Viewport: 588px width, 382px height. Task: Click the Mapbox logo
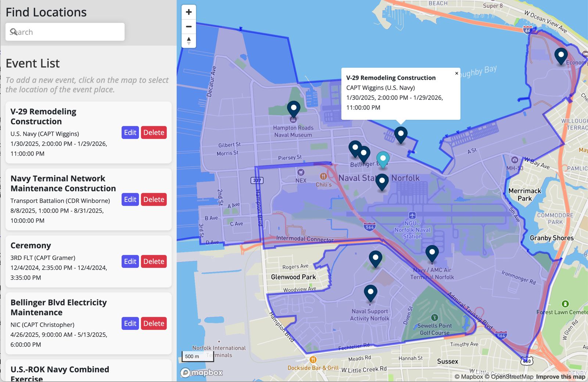point(202,372)
